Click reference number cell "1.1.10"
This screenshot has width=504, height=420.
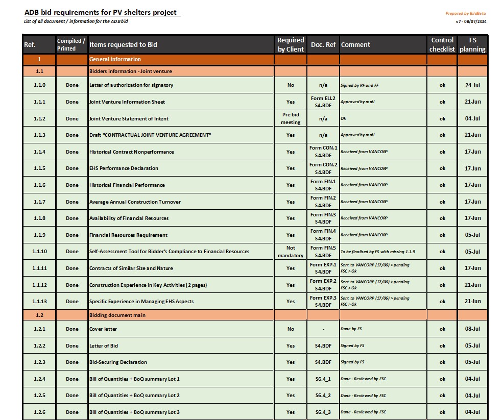[x=39, y=252]
